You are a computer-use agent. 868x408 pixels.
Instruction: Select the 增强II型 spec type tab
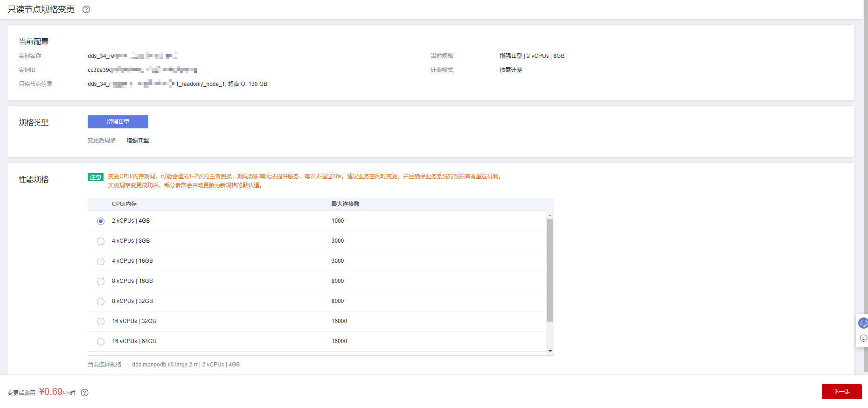point(118,122)
